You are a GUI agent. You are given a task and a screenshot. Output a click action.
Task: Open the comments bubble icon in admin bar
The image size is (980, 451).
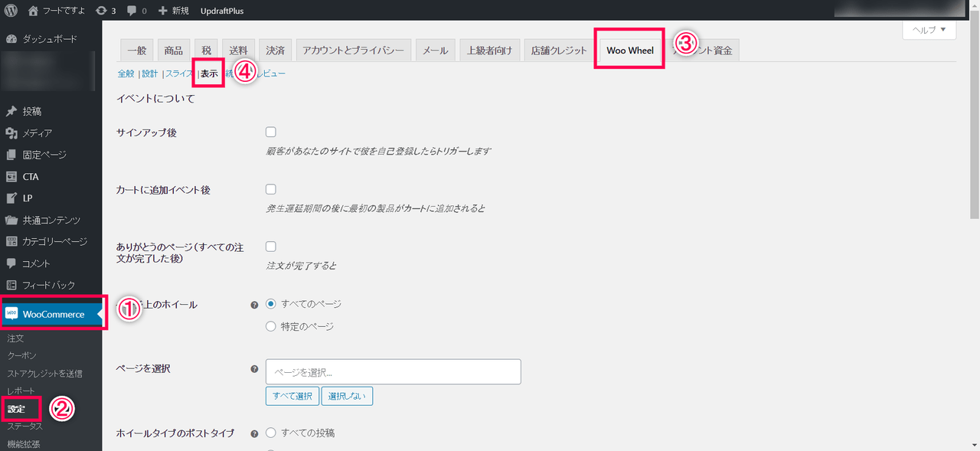(132, 11)
